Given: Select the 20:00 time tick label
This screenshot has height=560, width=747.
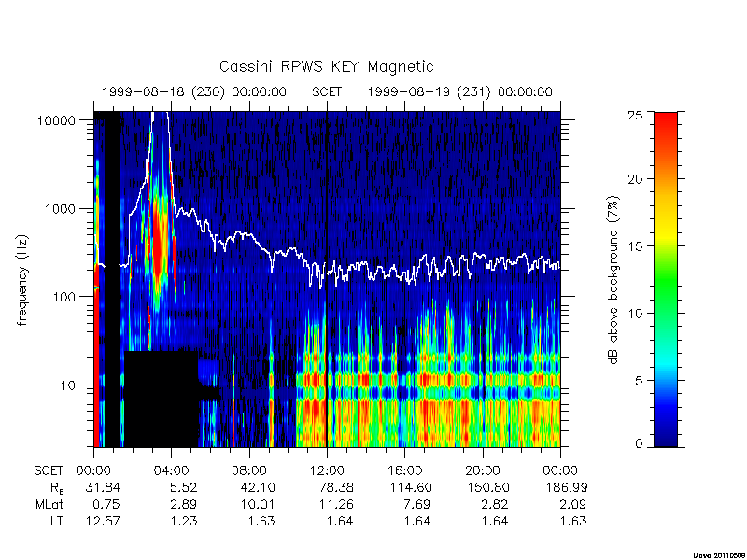Looking at the screenshot, I should coord(483,471).
